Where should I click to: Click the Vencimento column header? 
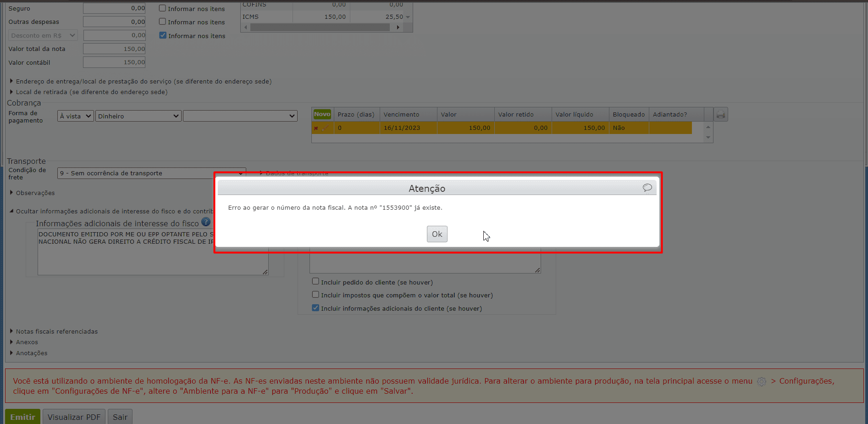(x=409, y=114)
